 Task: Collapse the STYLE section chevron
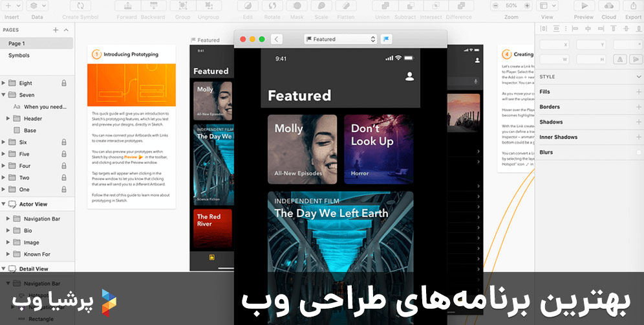point(639,76)
